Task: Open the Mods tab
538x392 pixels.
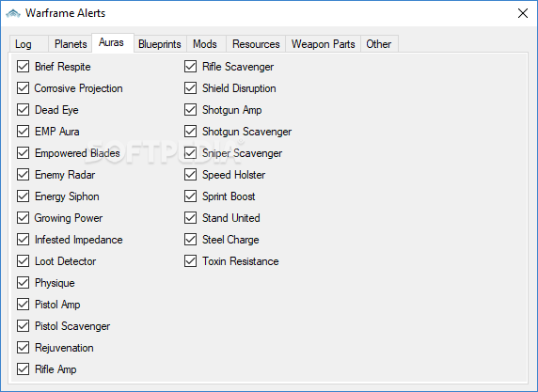Action: click(205, 44)
